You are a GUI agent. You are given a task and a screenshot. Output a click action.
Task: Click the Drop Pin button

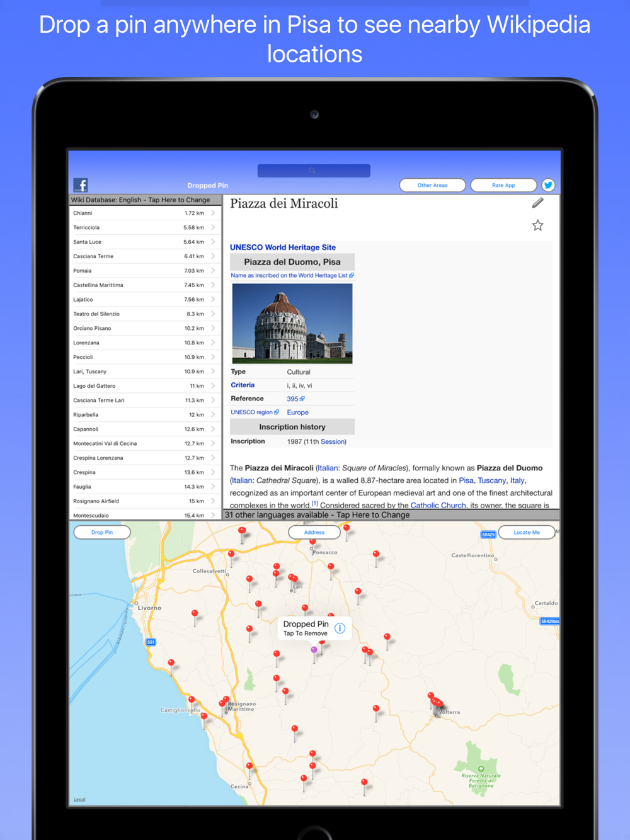(102, 532)
